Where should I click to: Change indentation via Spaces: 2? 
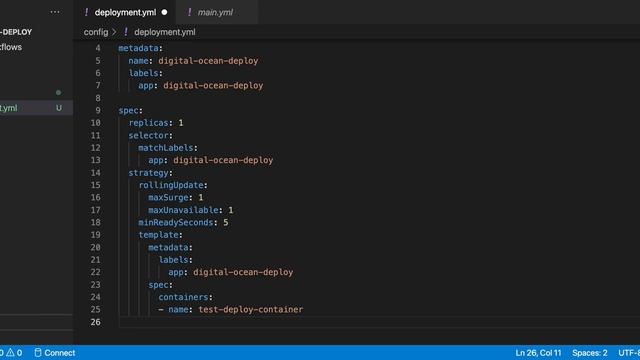589,353
